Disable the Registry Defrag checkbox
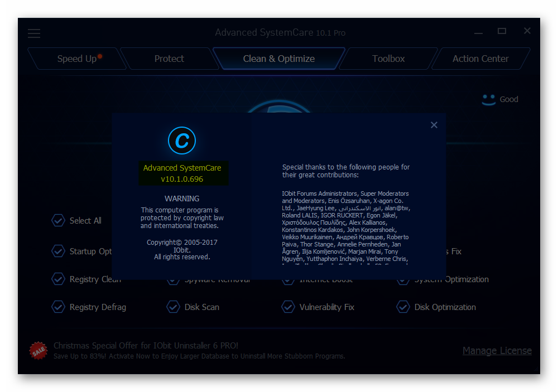This screenshot has height=392, width=558. pos(59,307)
